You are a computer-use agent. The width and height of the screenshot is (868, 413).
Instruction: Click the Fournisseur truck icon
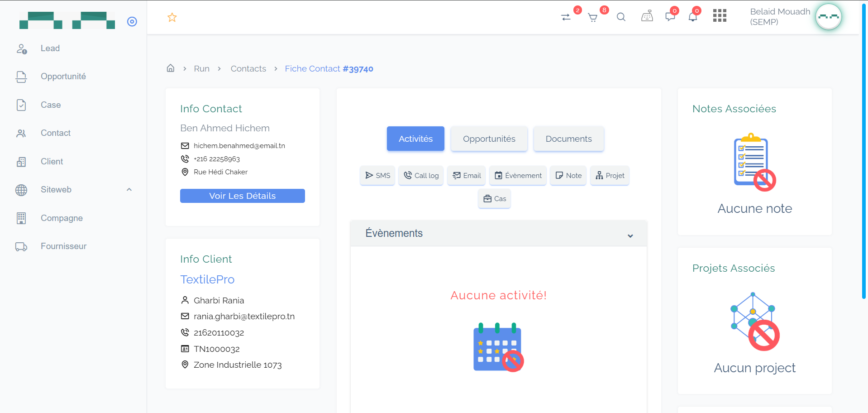21,246
